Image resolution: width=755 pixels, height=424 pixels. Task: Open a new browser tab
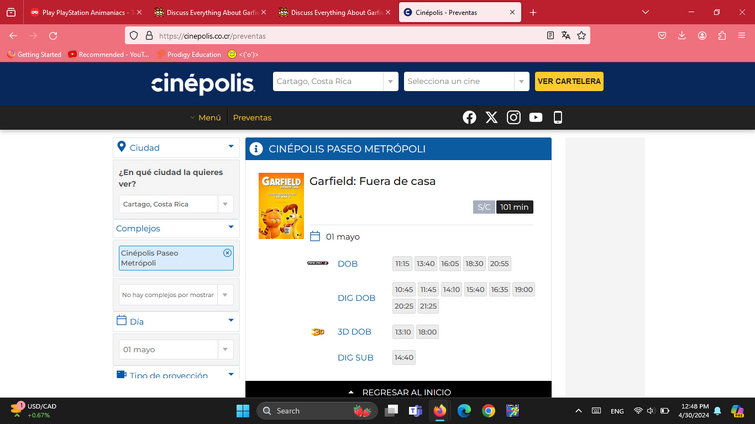pos(533,13)
